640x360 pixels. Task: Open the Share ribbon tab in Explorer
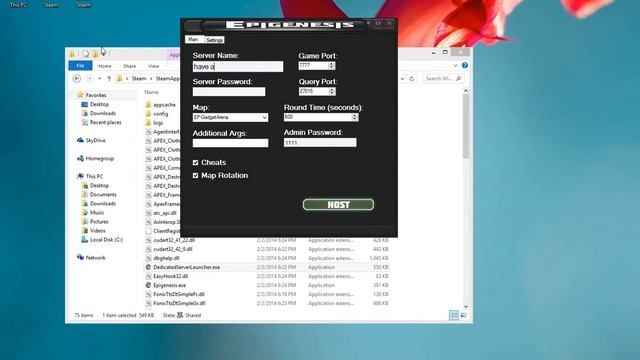[x=129, y=66]
